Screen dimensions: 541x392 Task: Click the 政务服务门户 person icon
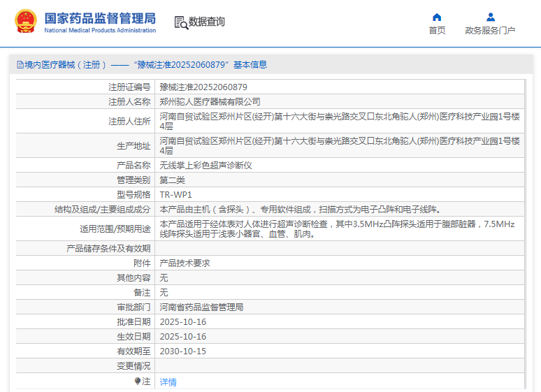coord(490,17)
